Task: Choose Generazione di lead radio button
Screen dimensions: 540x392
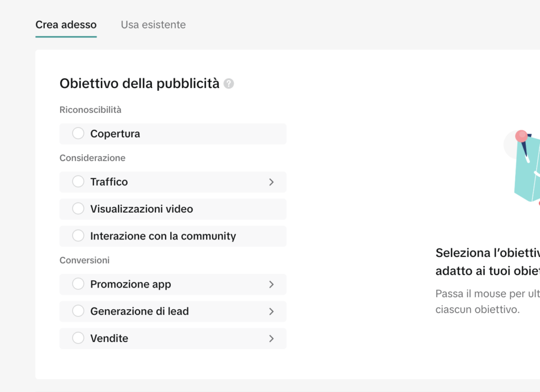Action: pos(78,311)
